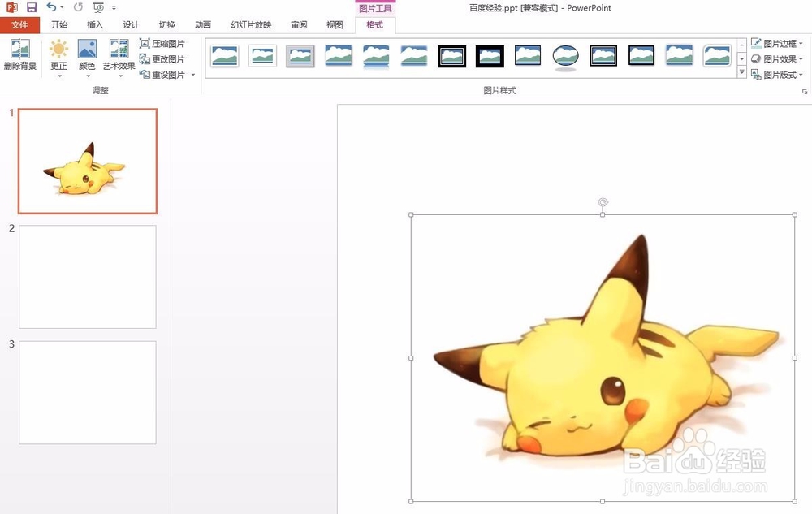812x514 pixels.
Task: Apply the fourth picture style with drop shadow
Action: pos(339,56)
